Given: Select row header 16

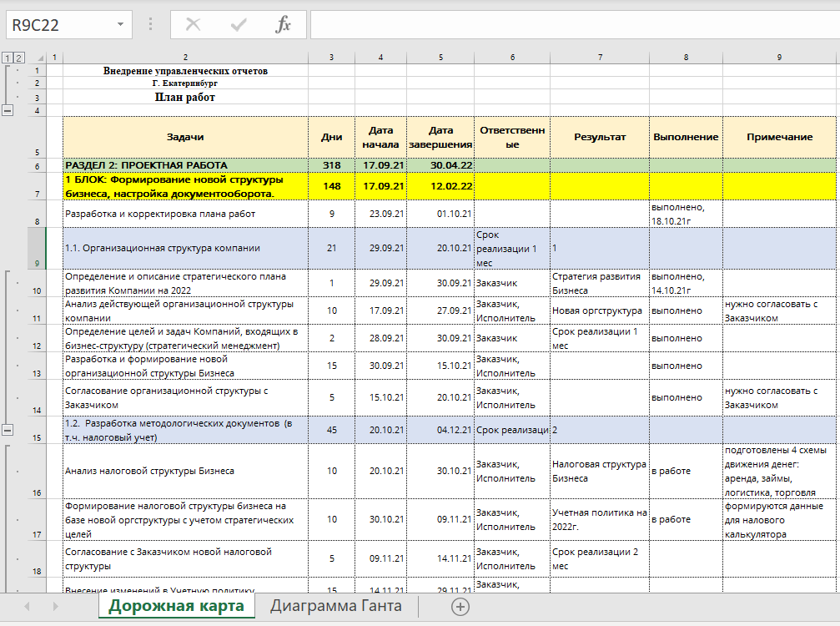Looking at the screenshot, I should pos(37,471).
